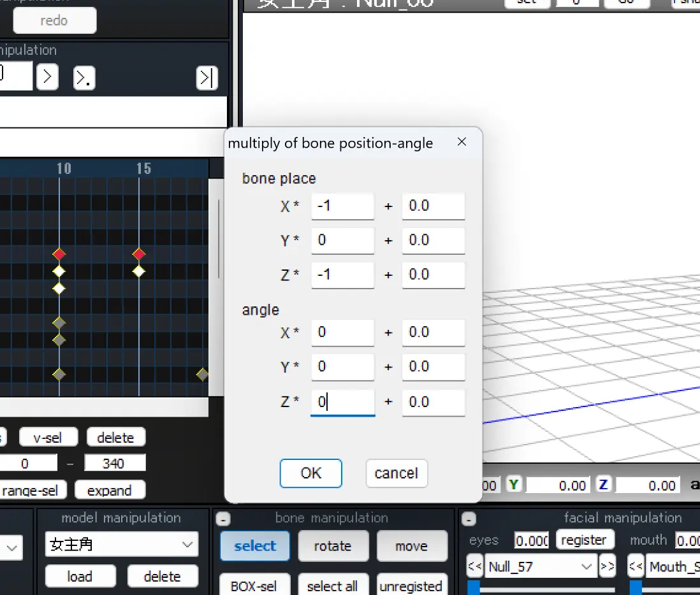Close the multiply of bone dialog
Image resolution: width=700 pixels, height=595 pixels.
click(x=462, y=142)
